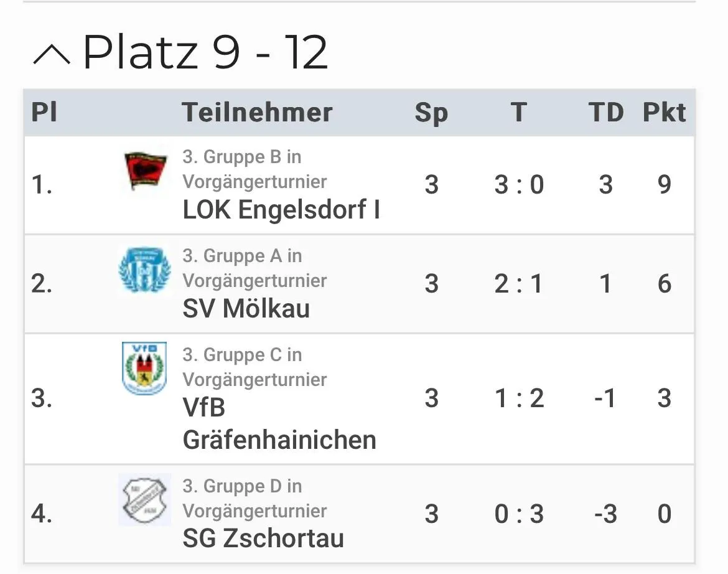Click the T goals column header
The width and height of the screenshot is (728, 574).
[519, 113]
